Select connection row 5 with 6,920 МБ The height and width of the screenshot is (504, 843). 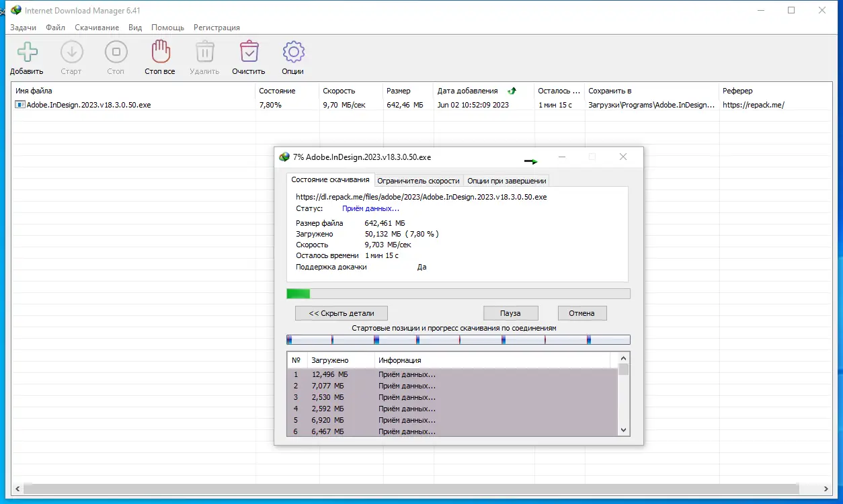tap(452, 420)
